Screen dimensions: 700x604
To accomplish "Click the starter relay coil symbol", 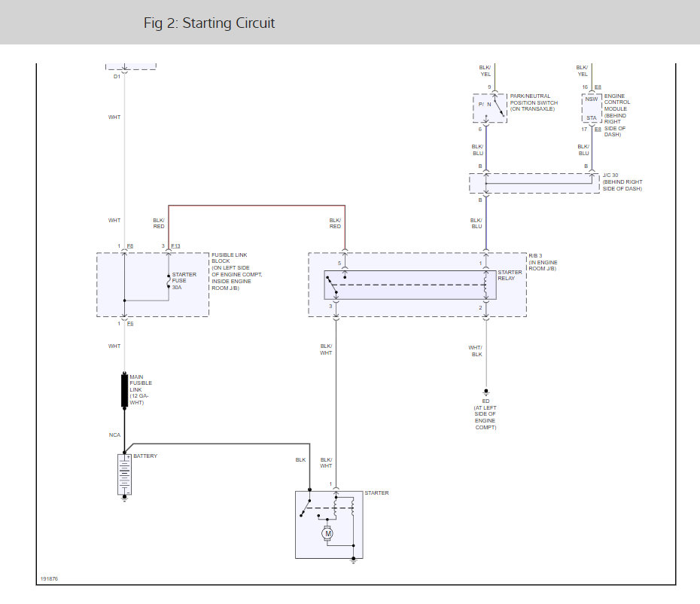I will coord(485,285).
